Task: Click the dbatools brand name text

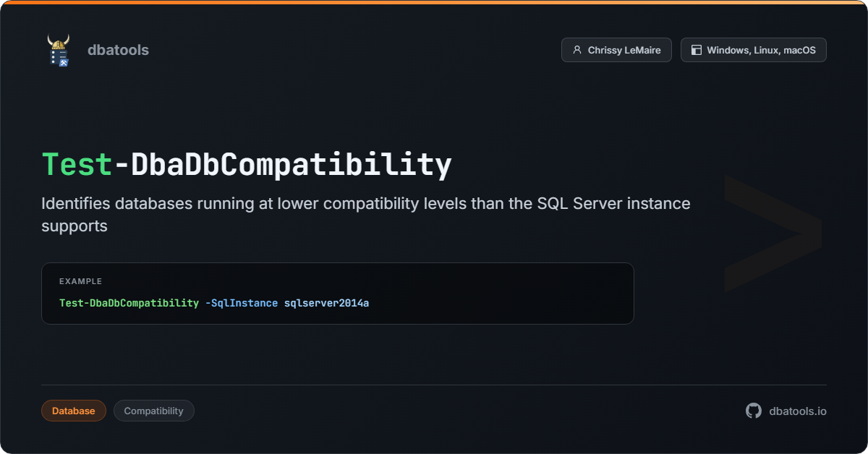Action: [118, 50]
